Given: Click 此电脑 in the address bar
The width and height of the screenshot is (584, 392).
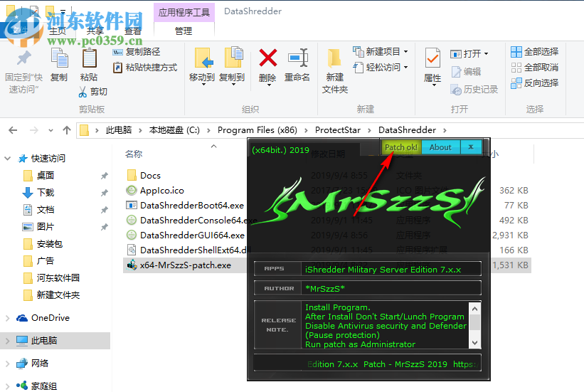Looking at the screenshot, I should 119,130.
